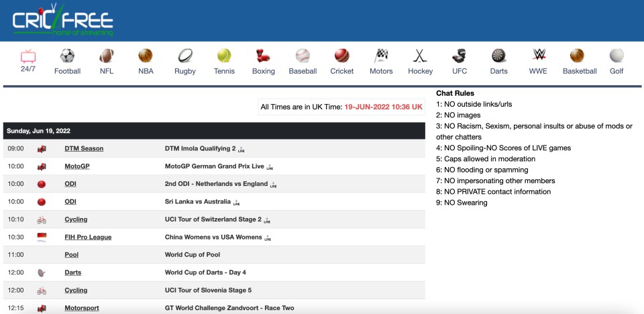
Task: Select World Cup of Darts - Day 4
Action: click(205, 272)
